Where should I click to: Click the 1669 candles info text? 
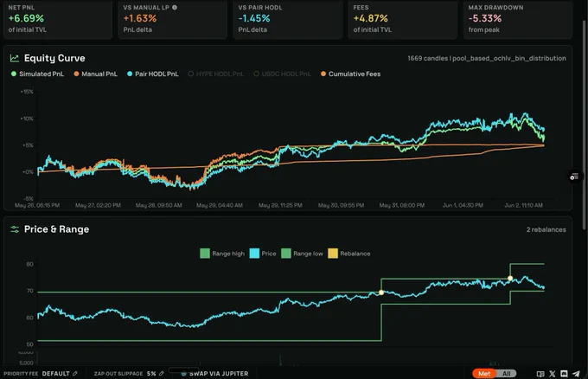487,58
